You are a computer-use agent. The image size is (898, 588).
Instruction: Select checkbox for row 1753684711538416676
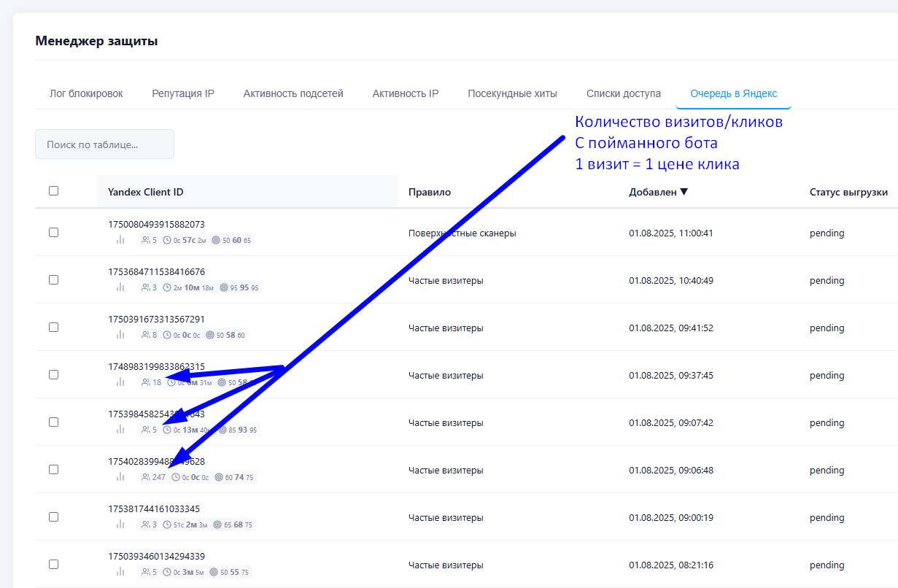(53, 280)
